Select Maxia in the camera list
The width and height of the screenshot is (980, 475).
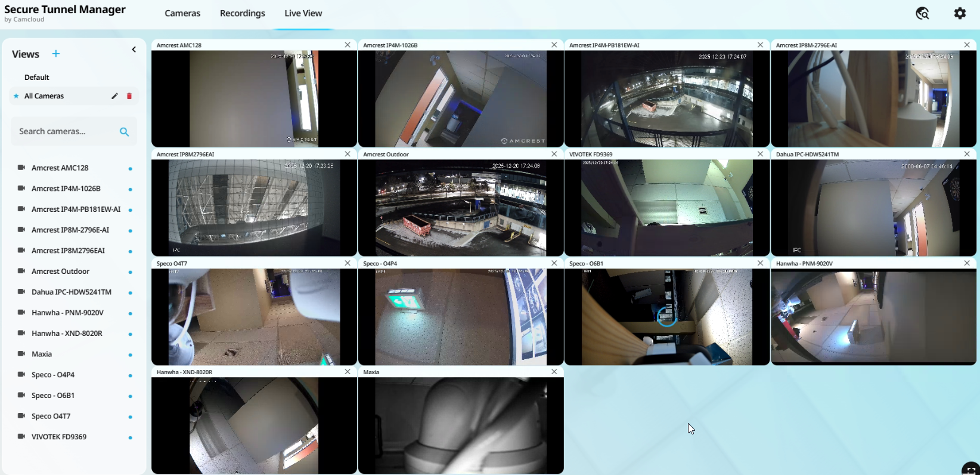[x=75, y=354]
